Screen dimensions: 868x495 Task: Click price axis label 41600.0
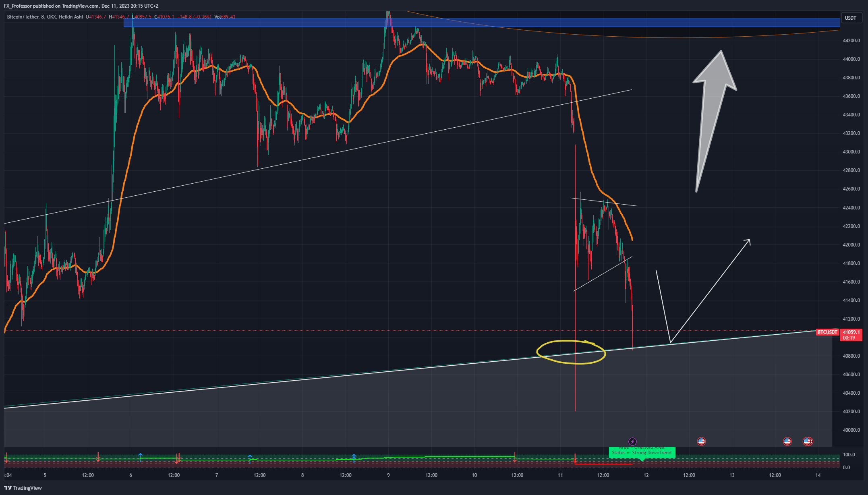(x=851, y=282)
